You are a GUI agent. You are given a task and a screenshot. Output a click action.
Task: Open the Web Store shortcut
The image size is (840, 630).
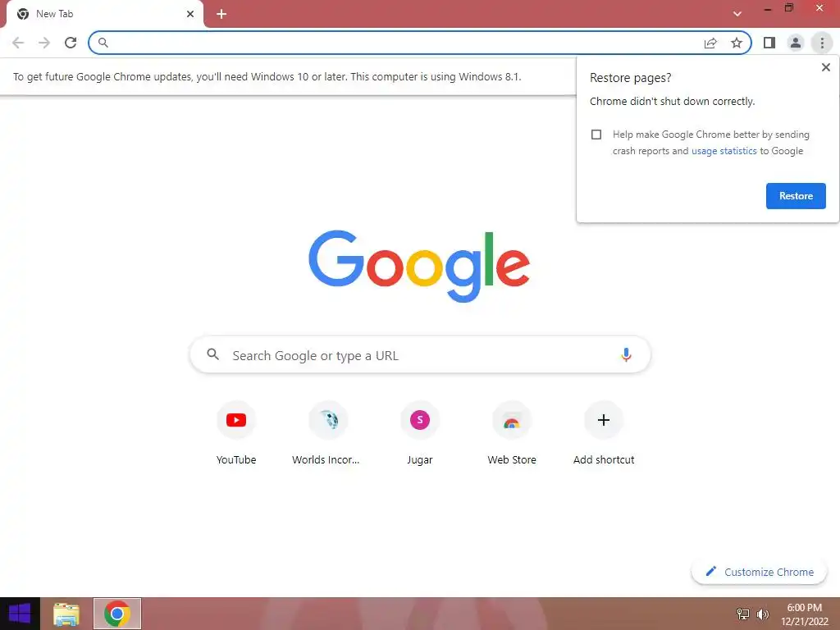(512, 434)
